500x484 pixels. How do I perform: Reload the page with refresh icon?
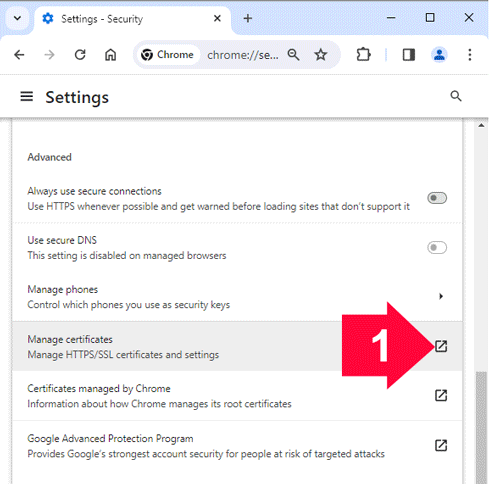click(80, 54)
